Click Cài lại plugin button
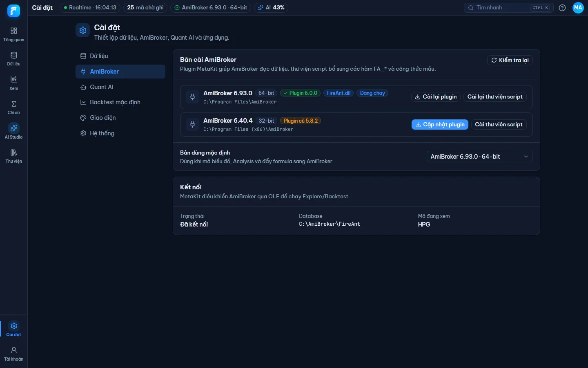Screen dimensions: 588x368 click(436, 97)
